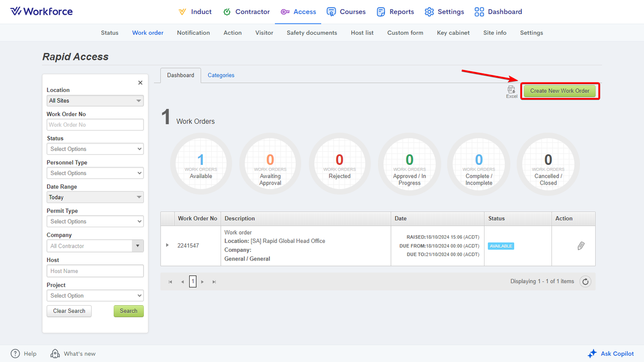Open the Settings submenu item
Viewport: 644px width, 362px height.
[532, 33]
